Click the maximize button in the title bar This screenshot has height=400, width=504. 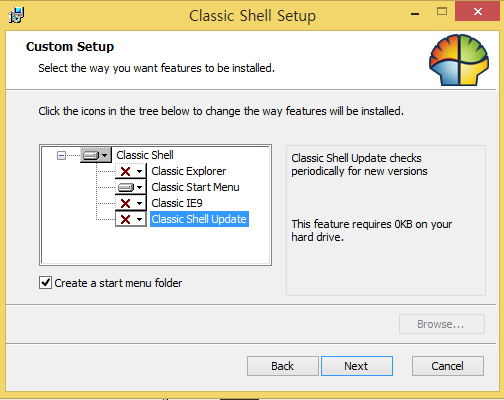coord(442,12)
